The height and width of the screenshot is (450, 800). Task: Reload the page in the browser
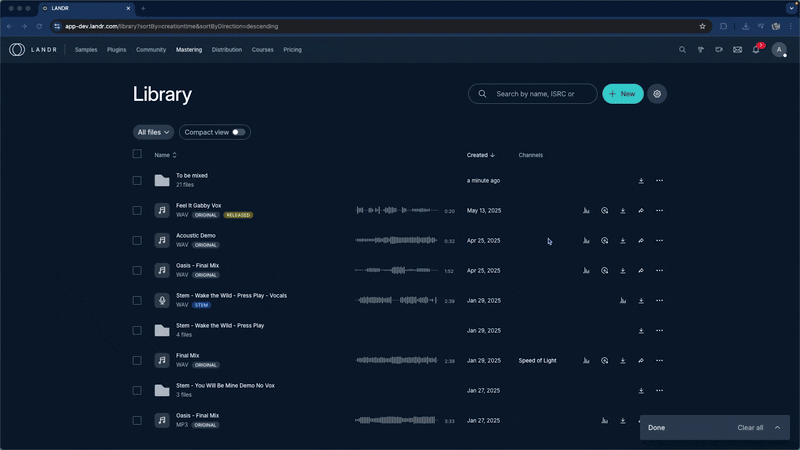tap(39, 26)
